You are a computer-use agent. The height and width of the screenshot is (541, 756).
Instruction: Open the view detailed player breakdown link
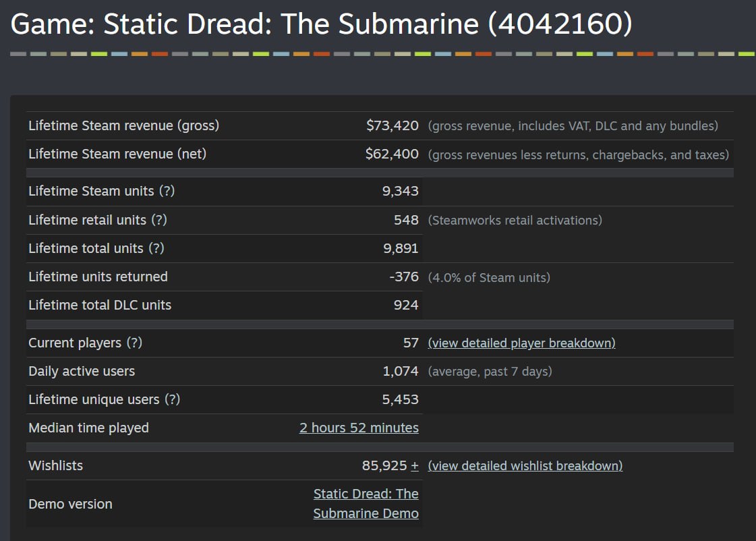coord(521,343)
